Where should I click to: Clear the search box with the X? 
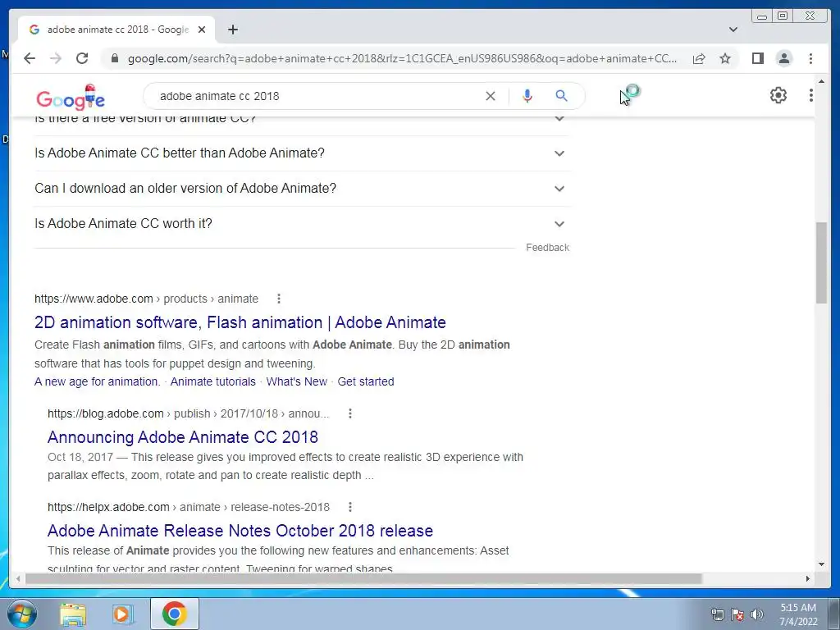click(x=491, y=96)
